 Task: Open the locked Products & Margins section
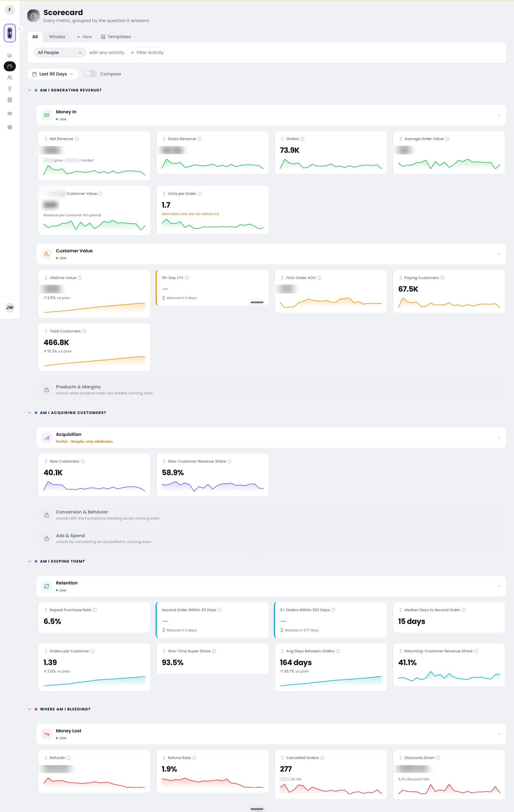[271, 390]
